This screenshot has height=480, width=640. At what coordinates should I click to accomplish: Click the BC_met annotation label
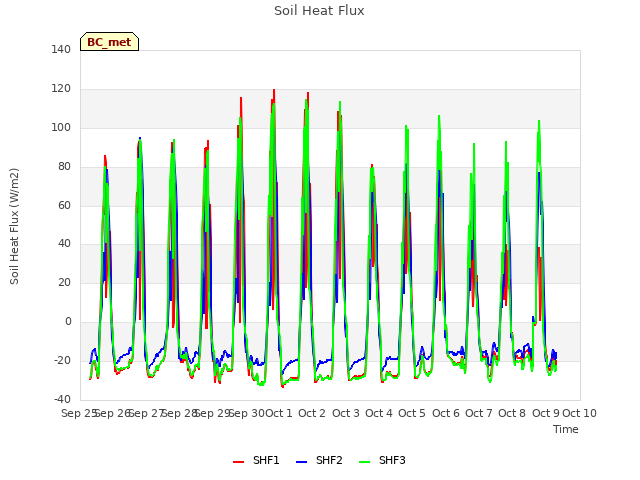pyautogui.click(x=109, y=42)
